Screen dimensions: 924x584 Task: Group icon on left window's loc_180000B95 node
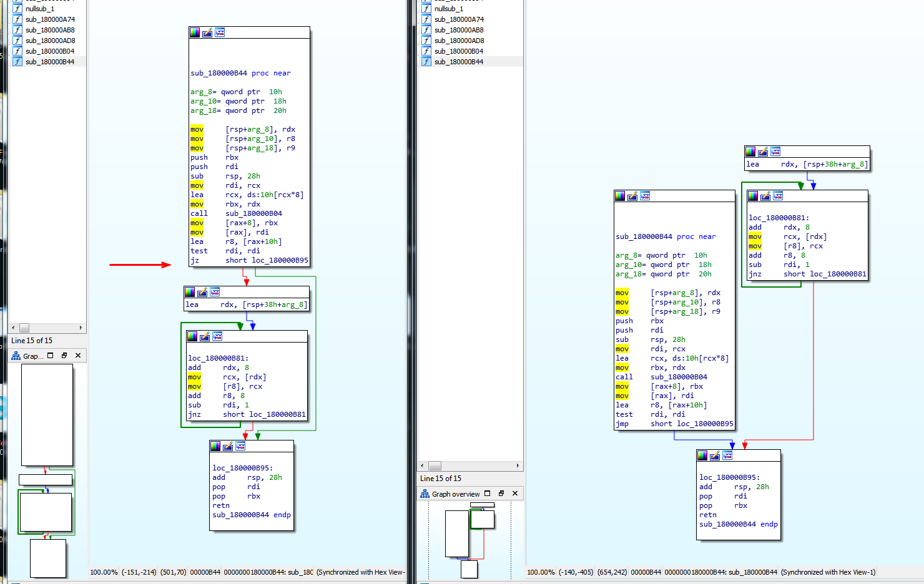240,446
